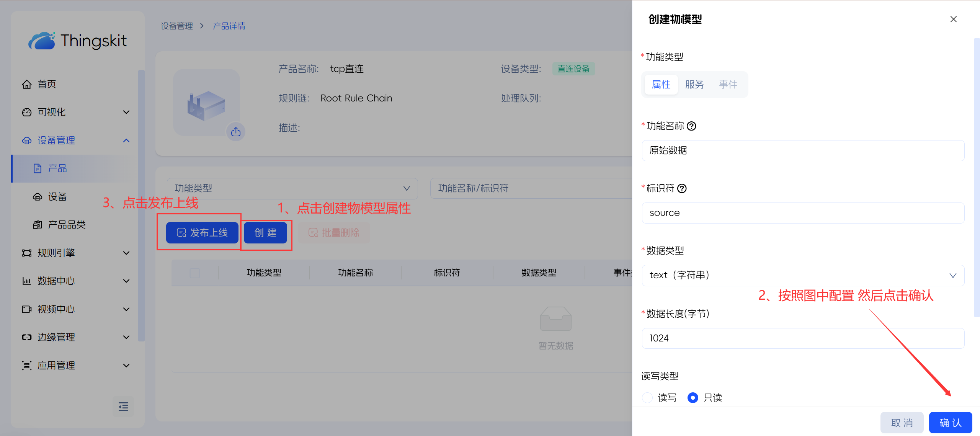Click the 设备 icon in sidebar

point(38,197)
